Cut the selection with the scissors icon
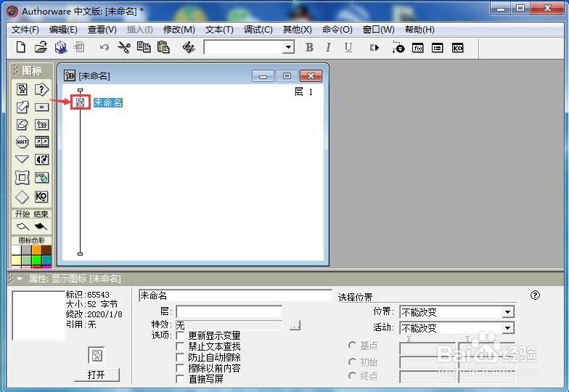 [124, 47]
